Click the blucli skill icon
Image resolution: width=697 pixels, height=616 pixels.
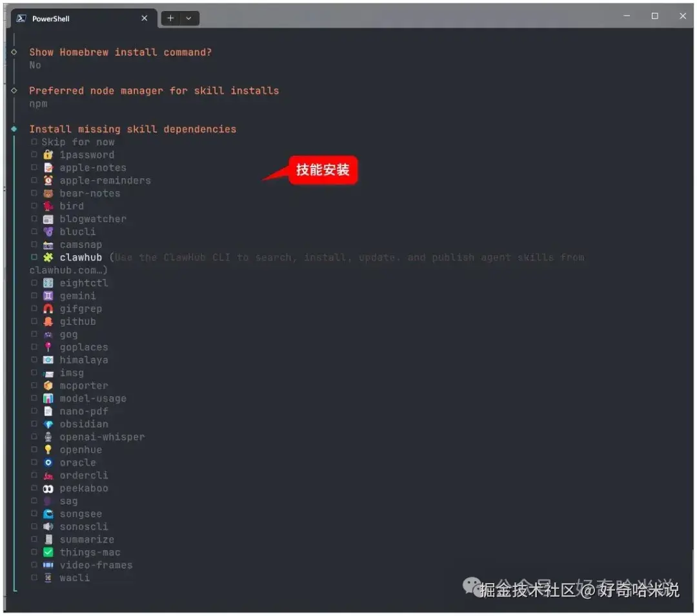[x=48, y=232]
